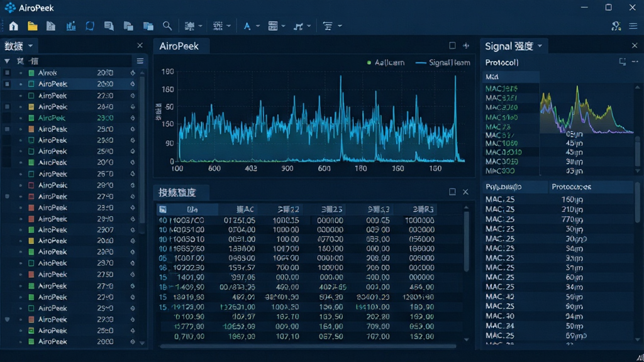The width and height of the screenshot is (644, 362).
Task: Click the dashes icon beside the Protocol header
Action: [635, 62]
